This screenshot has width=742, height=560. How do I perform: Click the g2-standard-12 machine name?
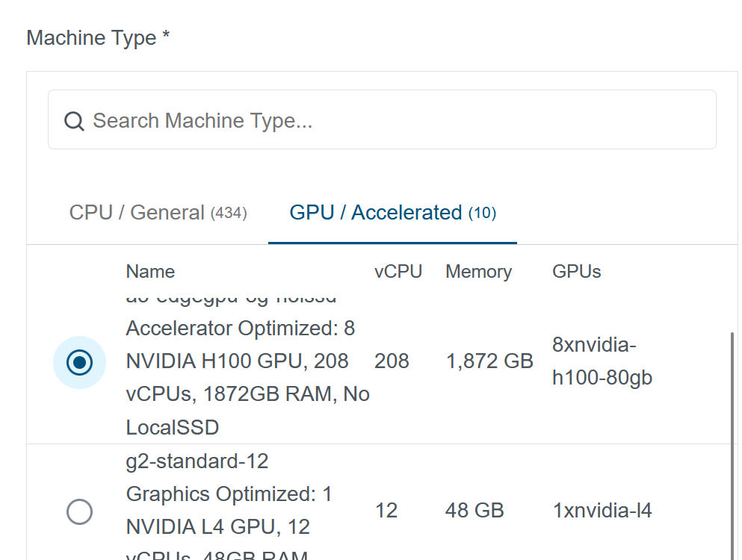[x=197, y=461]
